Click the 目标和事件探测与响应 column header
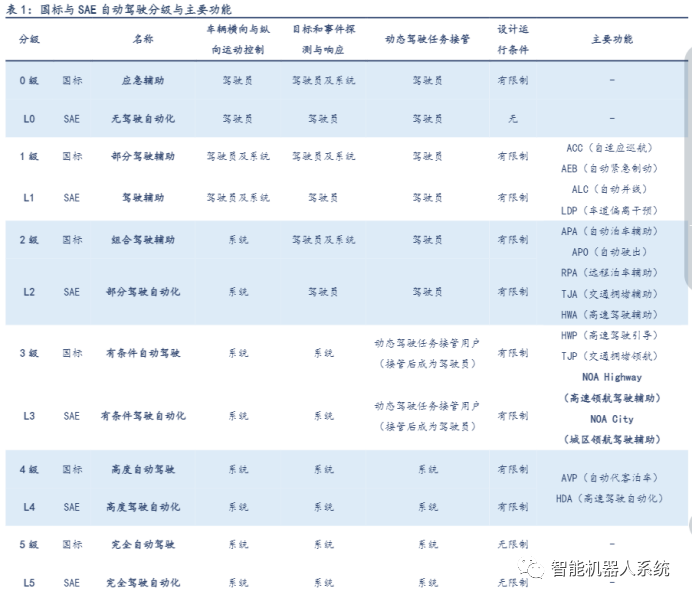Screen dimensions: 692x599 (x=323, y=40)
